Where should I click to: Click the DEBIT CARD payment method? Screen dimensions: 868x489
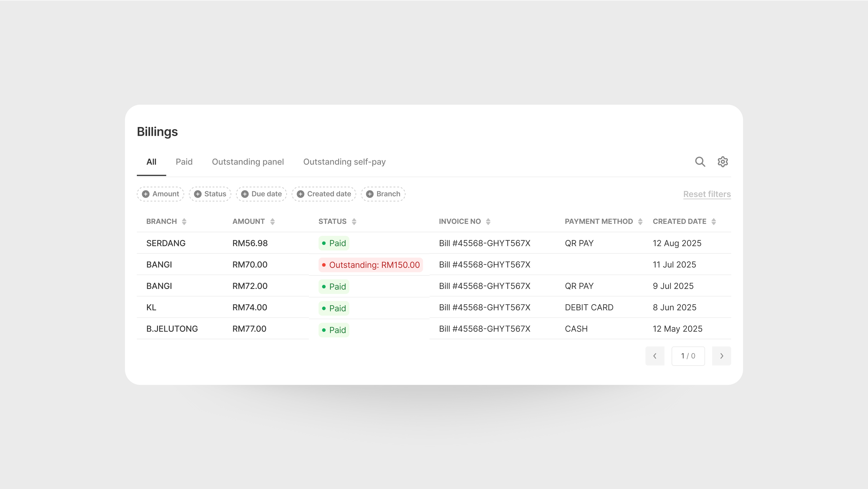click(x=589, y=307)
